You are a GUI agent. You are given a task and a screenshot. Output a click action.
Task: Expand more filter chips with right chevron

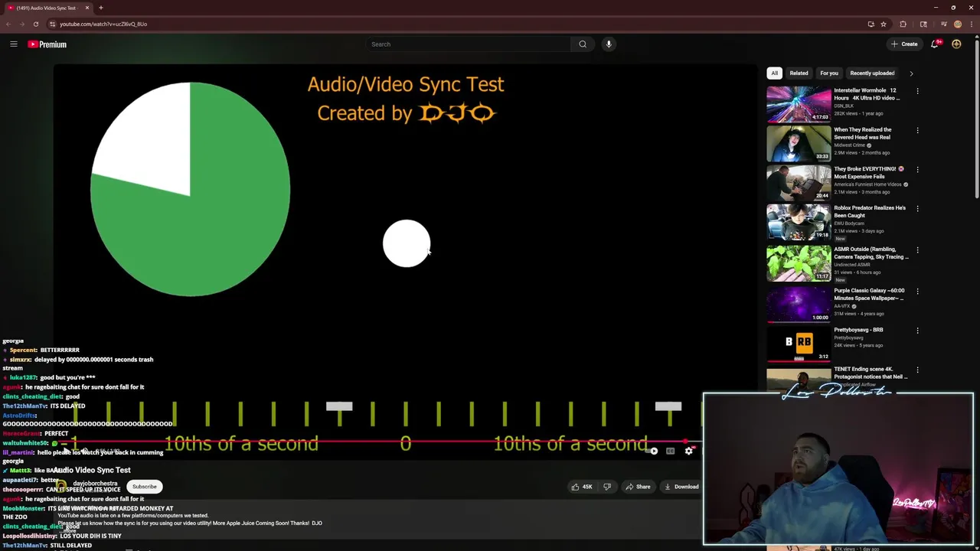point(911,73)
